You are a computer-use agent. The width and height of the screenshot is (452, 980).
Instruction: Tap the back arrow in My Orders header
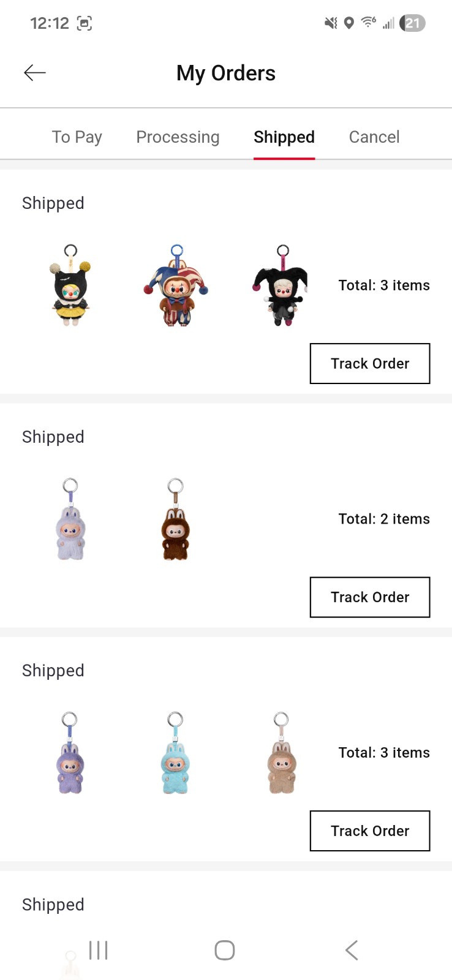click(x=35, y=73)
